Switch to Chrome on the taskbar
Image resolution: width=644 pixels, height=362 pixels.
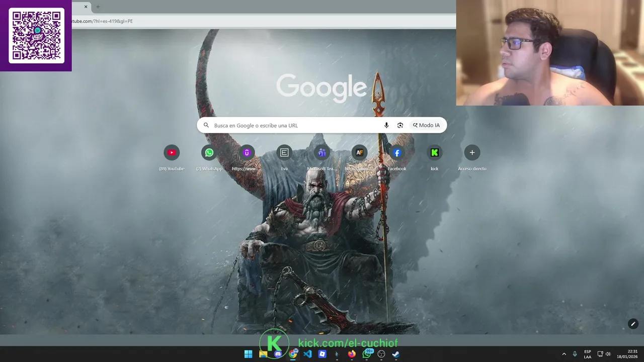click(292, 354)
